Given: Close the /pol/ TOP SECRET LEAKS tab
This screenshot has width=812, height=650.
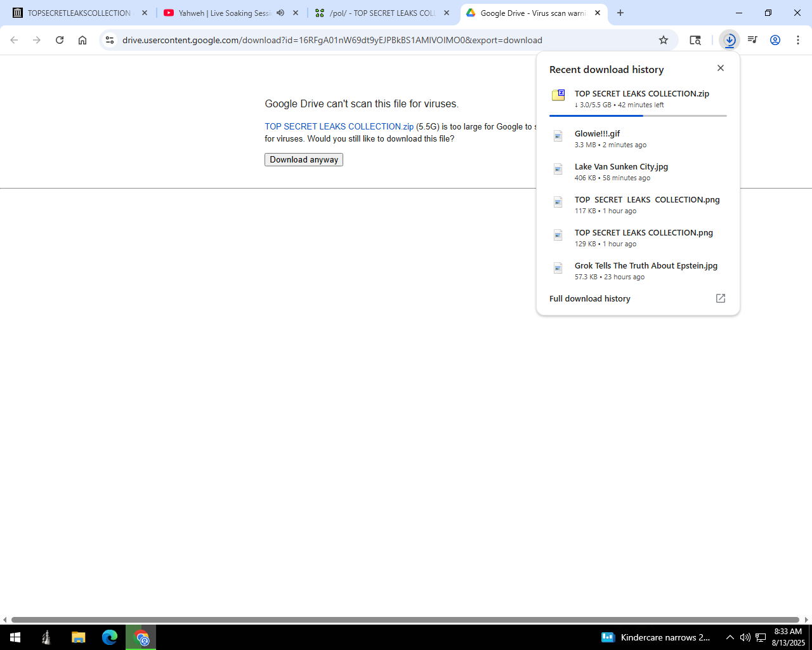Looking at the screenshot, I should [x=447, y=13].
